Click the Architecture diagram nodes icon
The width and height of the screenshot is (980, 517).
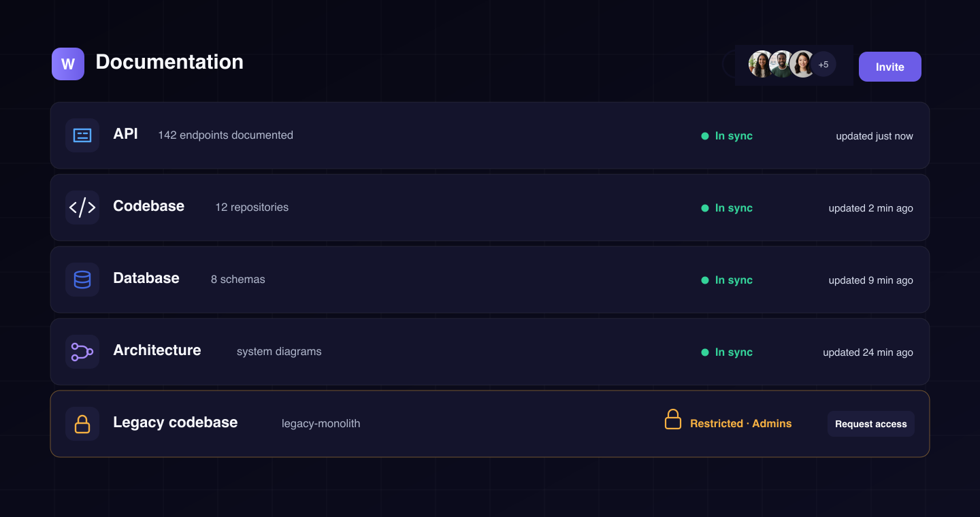tap(82, 352)
